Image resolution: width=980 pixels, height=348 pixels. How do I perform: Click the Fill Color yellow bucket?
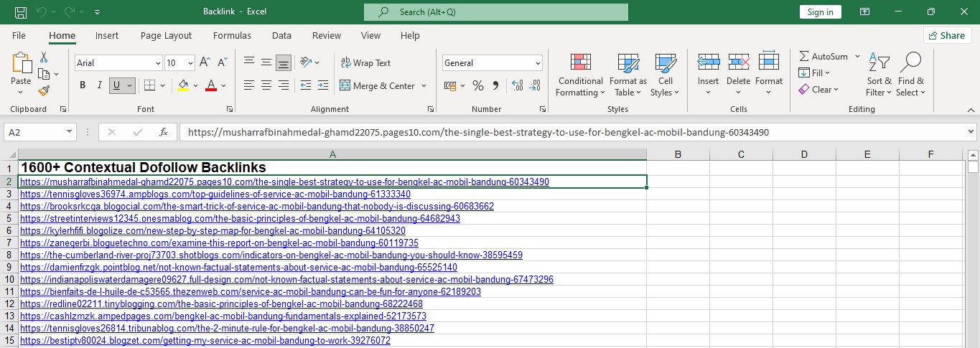183,85
